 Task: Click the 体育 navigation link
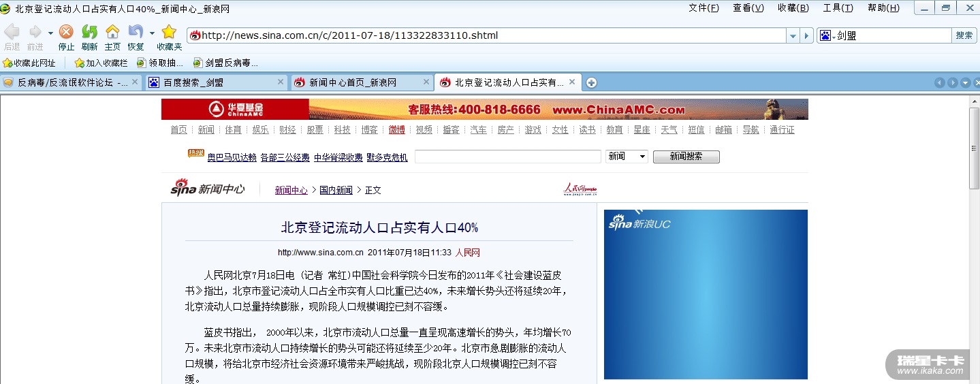coord(233,129)
